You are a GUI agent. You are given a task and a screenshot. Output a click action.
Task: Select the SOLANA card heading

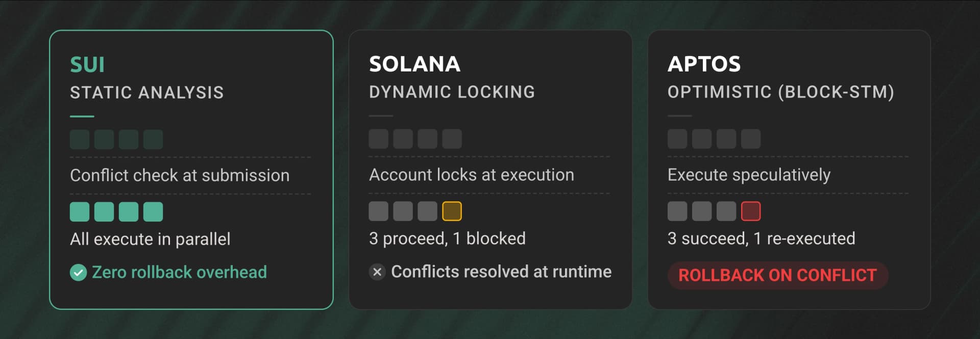pos(414,64)
